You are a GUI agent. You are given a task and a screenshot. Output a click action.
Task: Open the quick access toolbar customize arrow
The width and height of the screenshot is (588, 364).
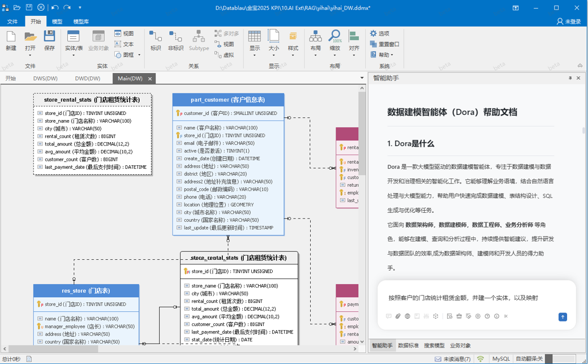pyautogui.click(x=80, y=7)
